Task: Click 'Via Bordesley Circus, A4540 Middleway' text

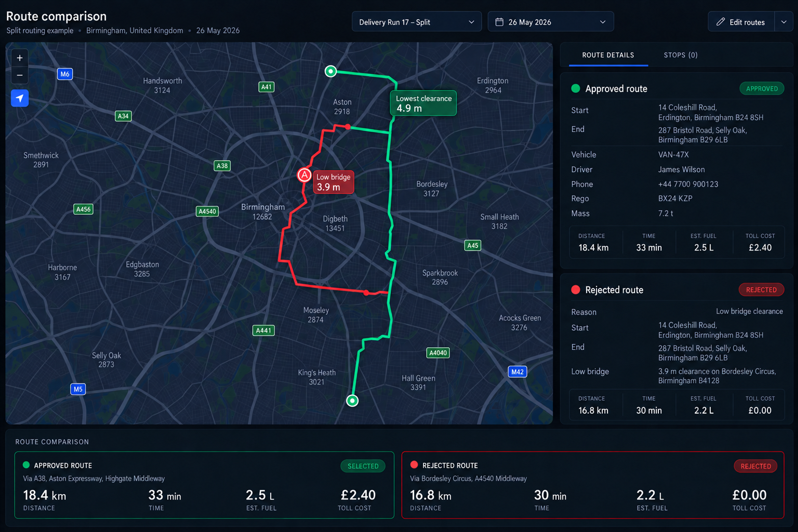Action: coord(468,478)
